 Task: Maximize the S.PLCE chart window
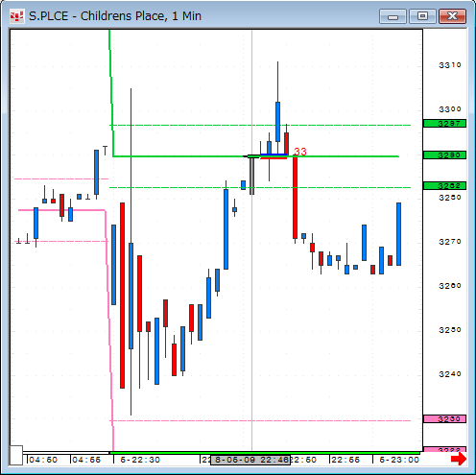point(422,16)
